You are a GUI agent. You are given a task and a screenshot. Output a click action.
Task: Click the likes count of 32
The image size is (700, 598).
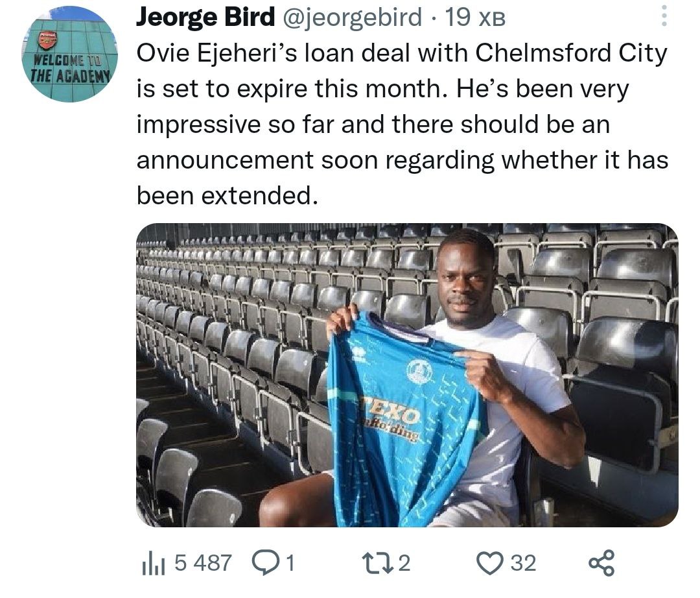point(523,563)
